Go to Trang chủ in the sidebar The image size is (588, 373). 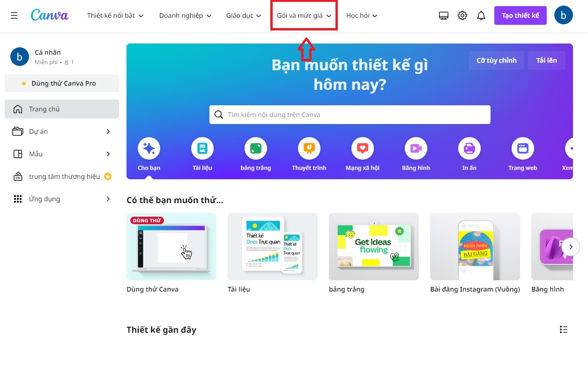[62, 109]
